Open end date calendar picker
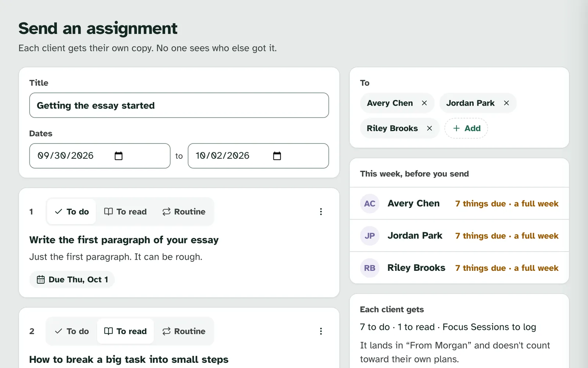The height and width of the screenshot is (368, 588). click(277, 156)
